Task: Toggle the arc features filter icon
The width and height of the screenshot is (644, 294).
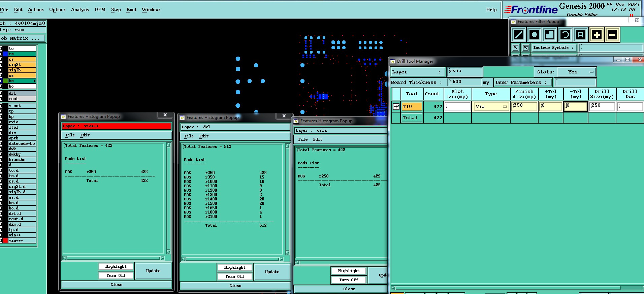Action: tap(565, 35)
